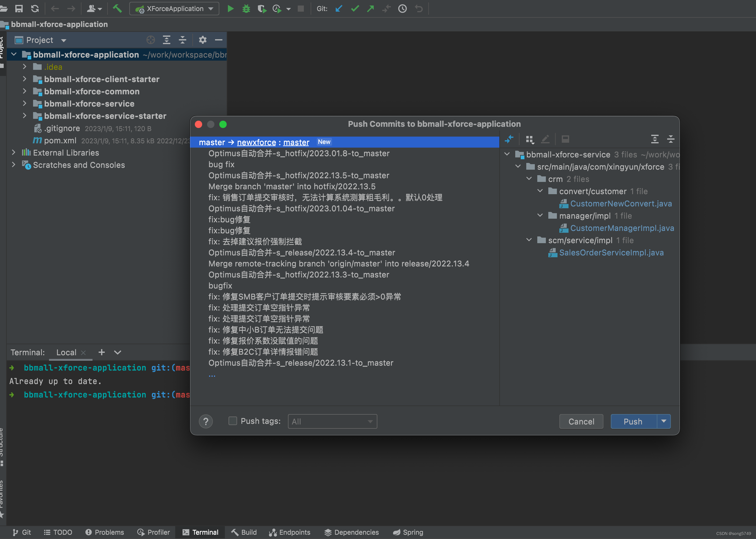Click the Debug bug icon
This screenshot has height=539, width=756.
coord(246,9)
